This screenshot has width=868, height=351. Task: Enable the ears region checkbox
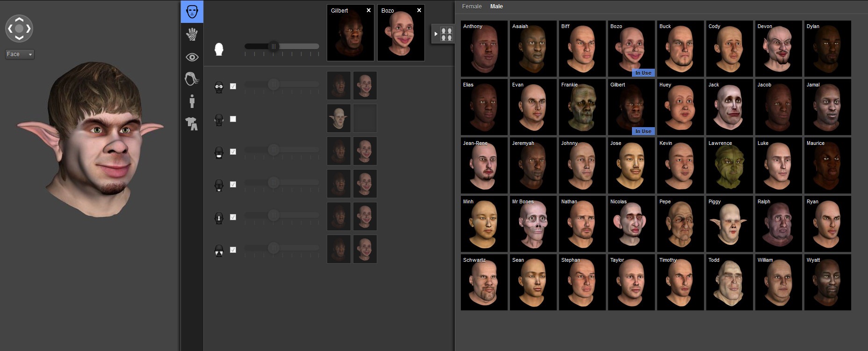[233, 119]
